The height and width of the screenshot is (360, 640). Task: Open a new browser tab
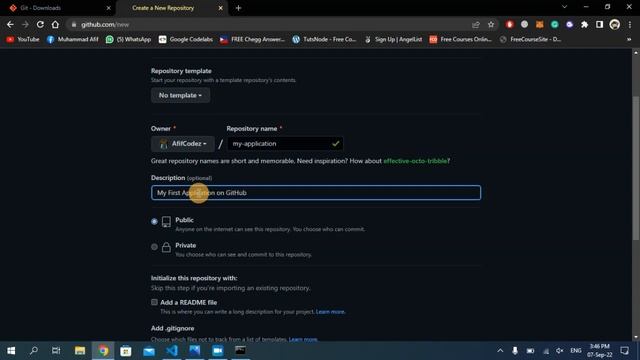tap(238, 8)
